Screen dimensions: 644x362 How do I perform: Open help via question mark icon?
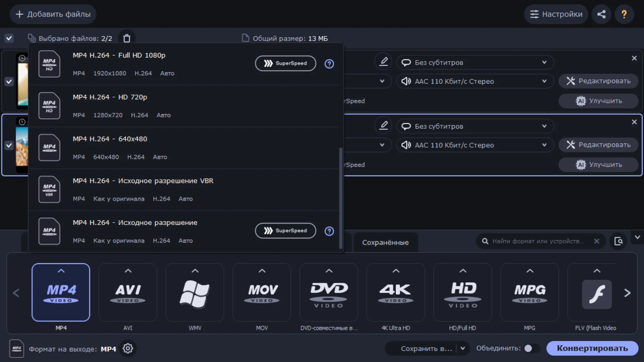[624, 14]
